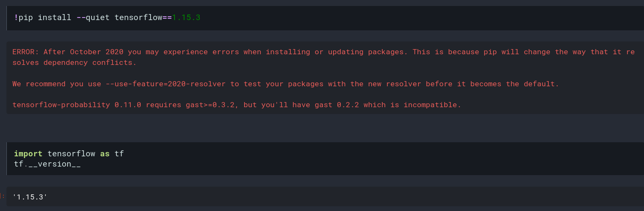The image size is (644, 211).
Task: Click 'tensorflow-probability 0.11.0' in error output
Action: point(77,105)
